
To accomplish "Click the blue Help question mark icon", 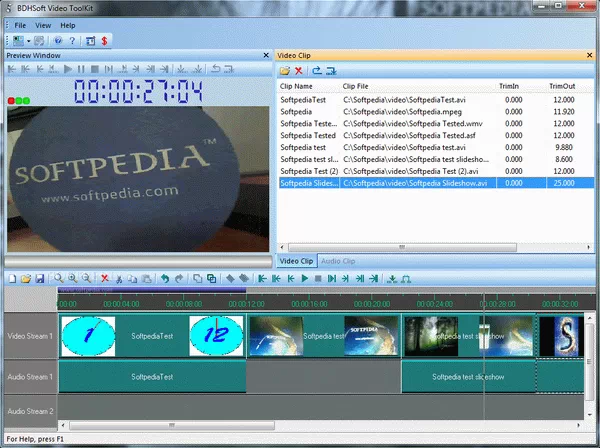I will [57, 40].
